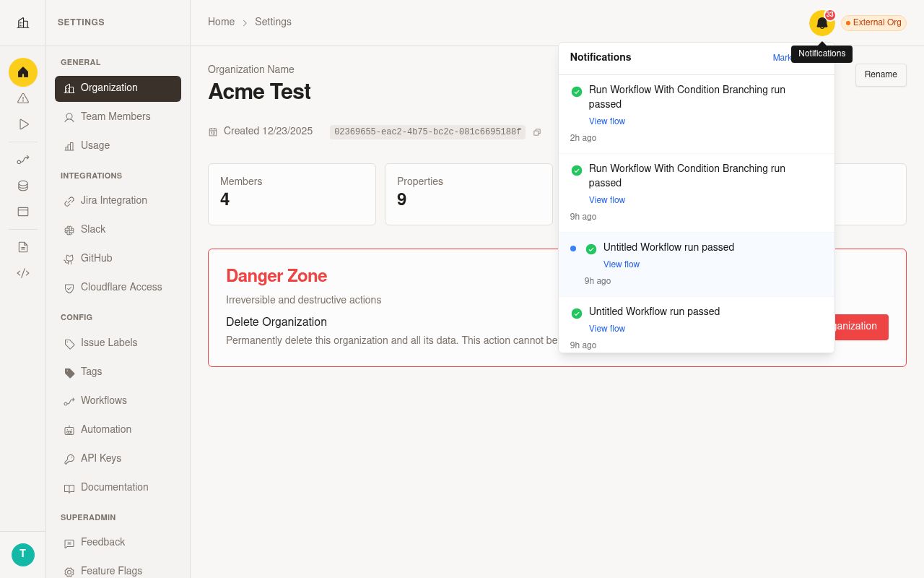
Task: Open the code brackets icon in left rail
Action: click(x=23, y=273)
